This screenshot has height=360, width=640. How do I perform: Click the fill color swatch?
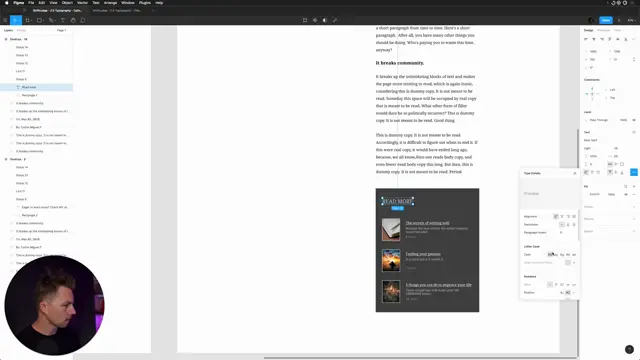pyautogui.click(x=587, y=194)
